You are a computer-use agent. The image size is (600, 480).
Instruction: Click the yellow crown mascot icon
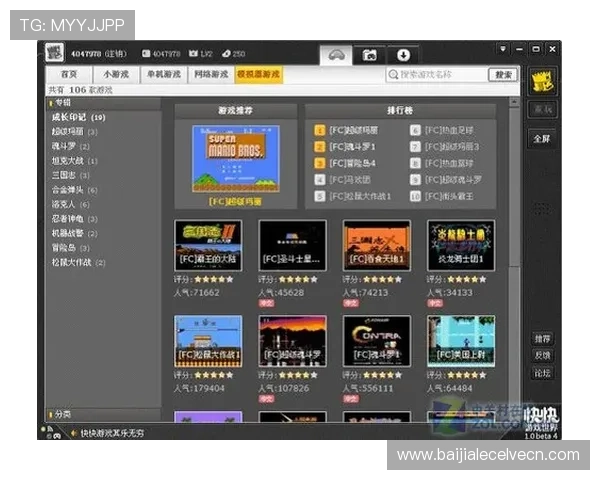click(x=542, y=81)
